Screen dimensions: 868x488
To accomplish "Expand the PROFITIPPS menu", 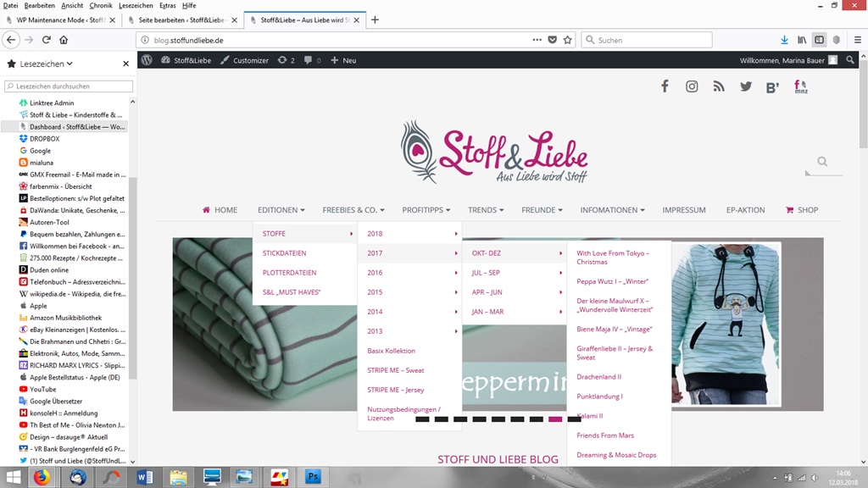I will coord(426,210).
